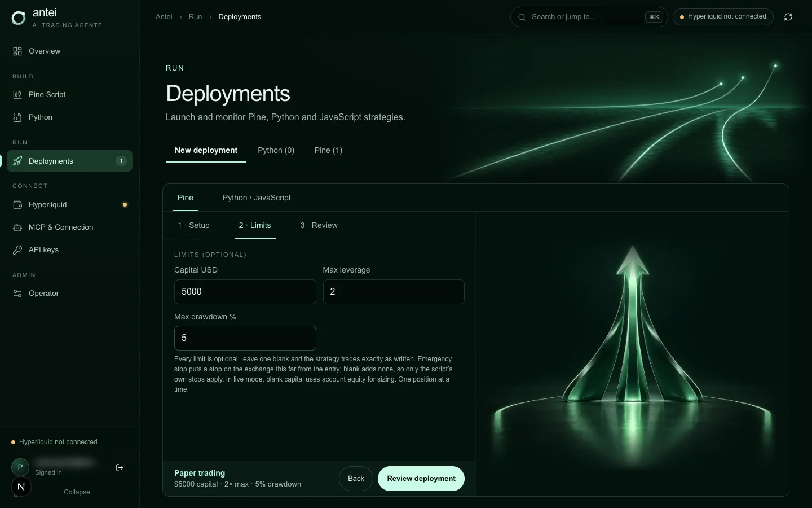The height and width of the screenshot is (508, 812).
Task: Select the Python / JavaScript tab
Action: coord(257,198)
